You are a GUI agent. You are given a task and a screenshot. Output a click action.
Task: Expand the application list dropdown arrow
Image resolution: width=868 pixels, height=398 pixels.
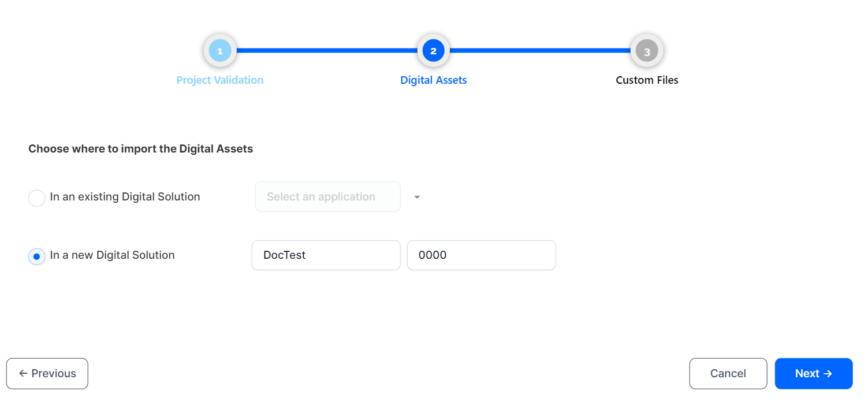pyautogui.click(x=417, y=198)
